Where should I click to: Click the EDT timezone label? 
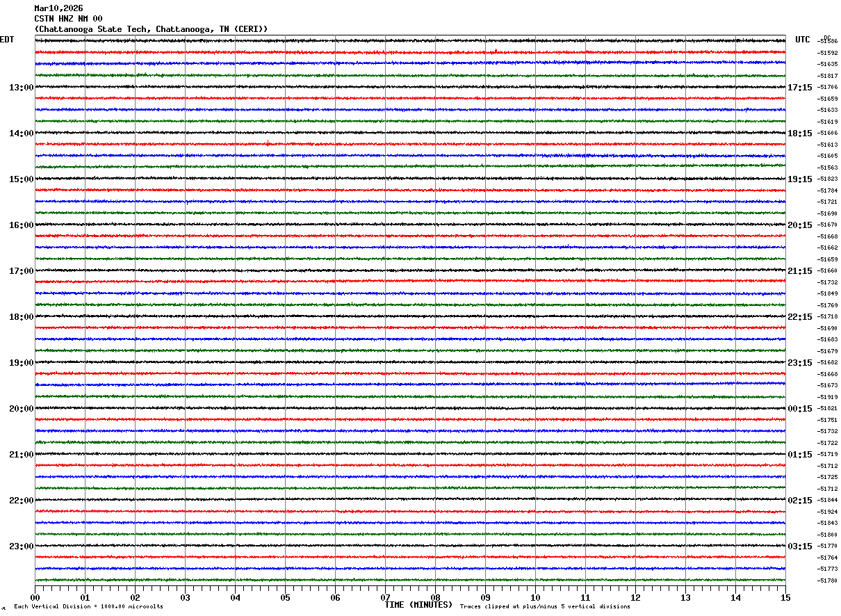pyautogui.click(x=7, y=40)
